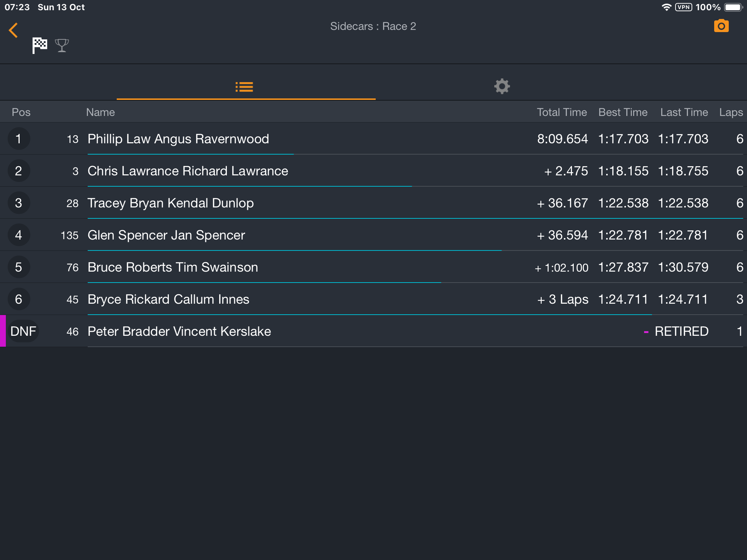Select position 5 badge for Bruce Roberts
The image size is (747, 560).
pyautogui.click(x=19, y=267)
